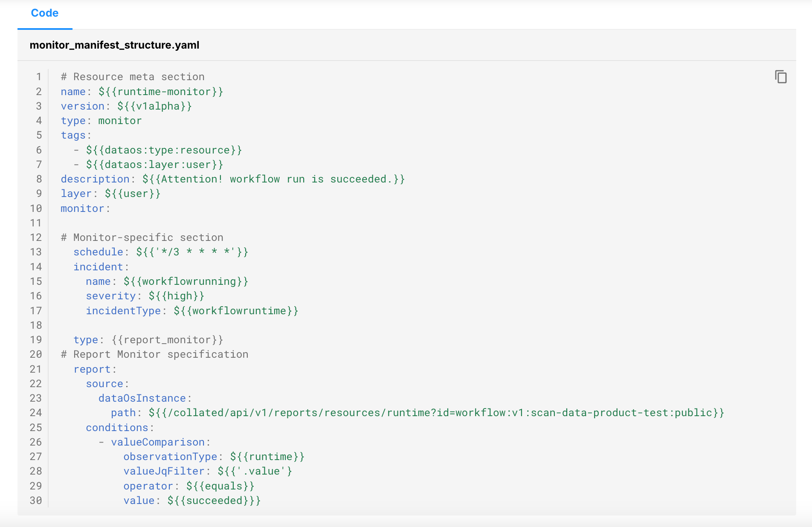Select the name key on line 2
The image size is (812, 527).
click(x=73, y=91)
